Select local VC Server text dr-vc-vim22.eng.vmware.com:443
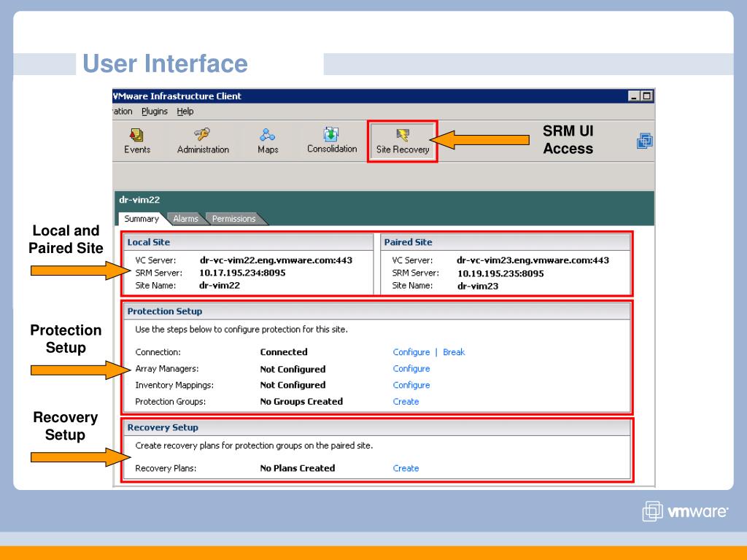This screenshot has height=560, width=747. [276, 260]
